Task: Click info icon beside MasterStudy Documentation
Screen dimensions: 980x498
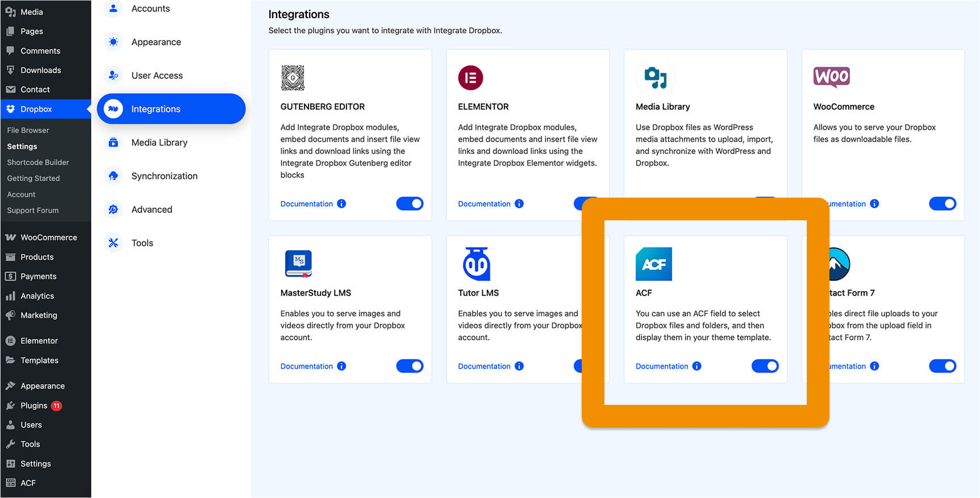Action: point(341,366)
